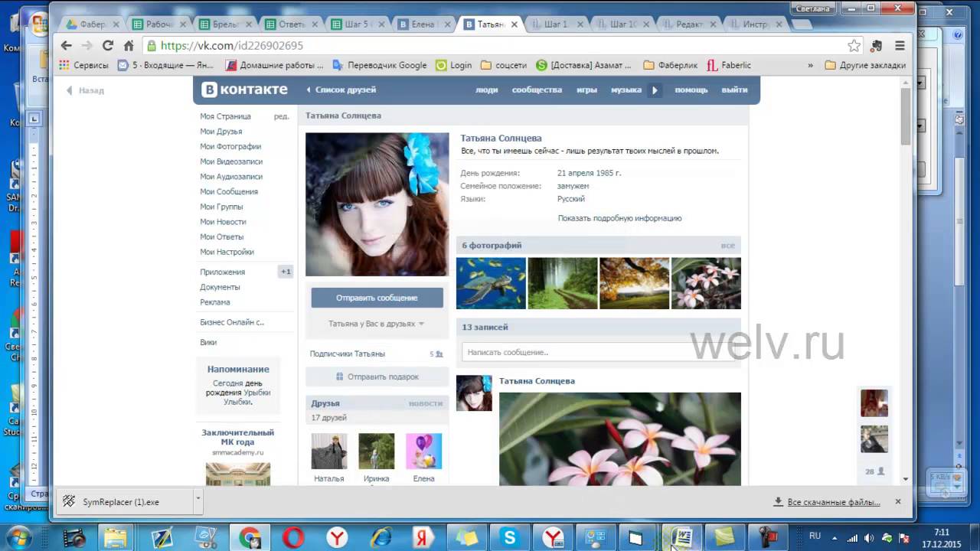Expand Татьяна у Вас в друзьях dropdown
This screenshot has height=551, width=980.
click(377, 324)
